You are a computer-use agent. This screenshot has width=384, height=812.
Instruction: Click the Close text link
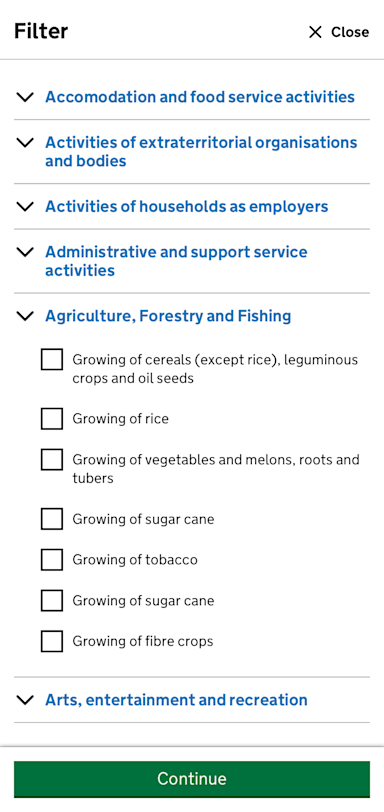pos(350,32)
